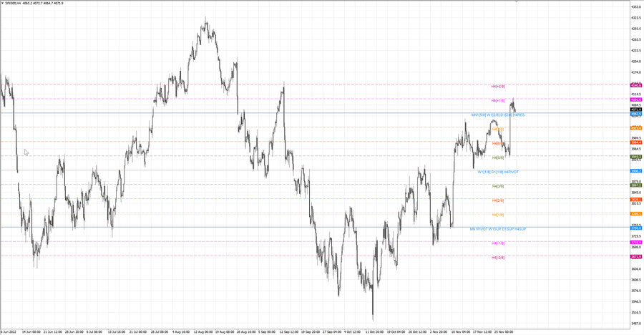Viewport: 644px width, 335px height.
Task: Click the 3906.2 blue price tag
Action: coord(636,171)
